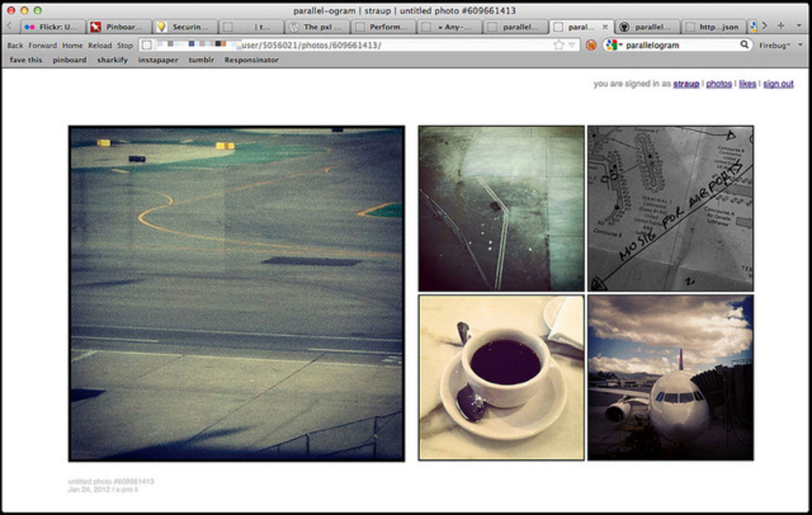Open the photos link next to straup
The width and height of the screenshot is (812, 515).
click(x=719, y=84)
